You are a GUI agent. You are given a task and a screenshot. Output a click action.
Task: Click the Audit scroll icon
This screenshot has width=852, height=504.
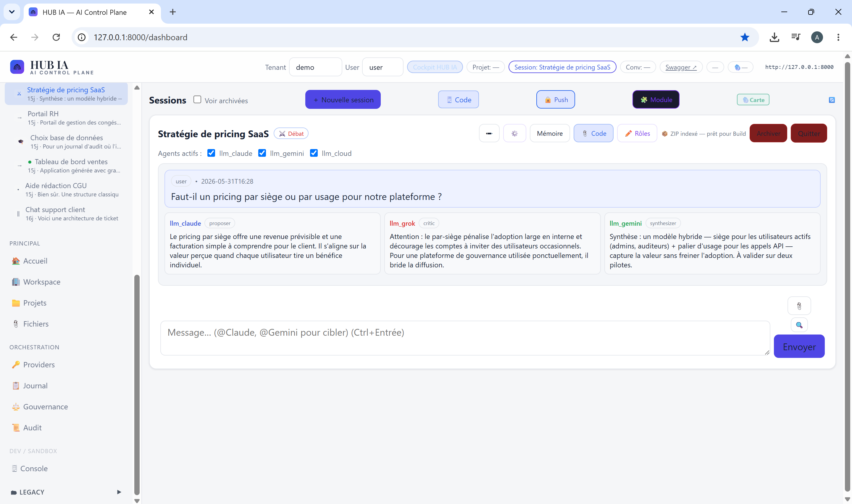(x=16, y=428)
